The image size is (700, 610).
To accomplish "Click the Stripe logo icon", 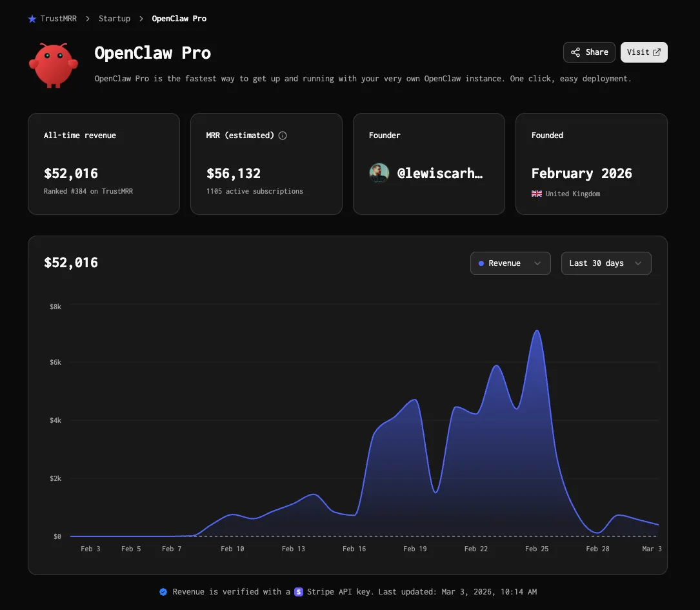I will 299,592.
